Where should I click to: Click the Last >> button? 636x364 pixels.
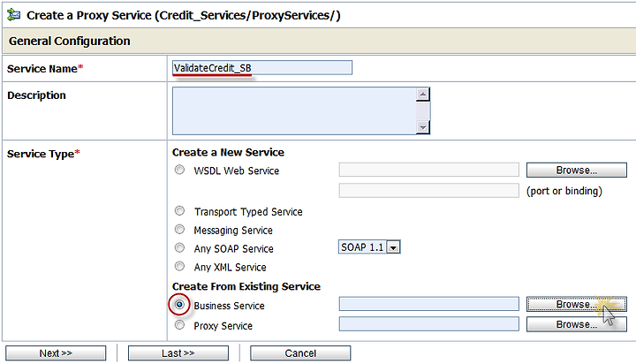point(178,353)
